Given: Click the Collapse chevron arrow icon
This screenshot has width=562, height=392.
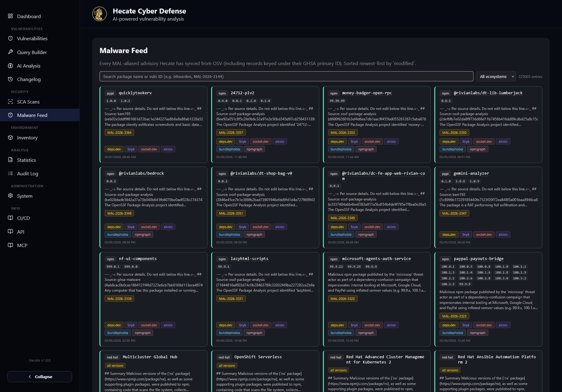Looking at the screenshot, I should [x=30, y=377].
